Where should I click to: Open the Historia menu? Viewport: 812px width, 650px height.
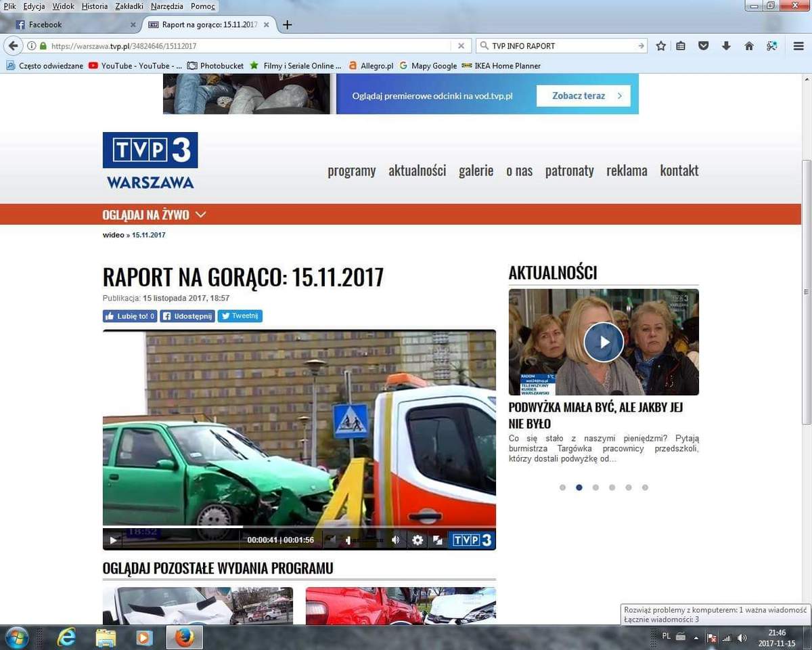pyautogui.click(x=95, y=6)
